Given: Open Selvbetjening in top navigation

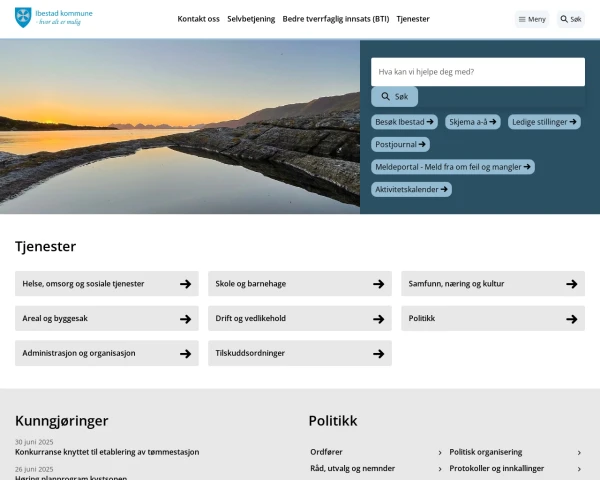Looking at the screenshot, I should point(251,19).
